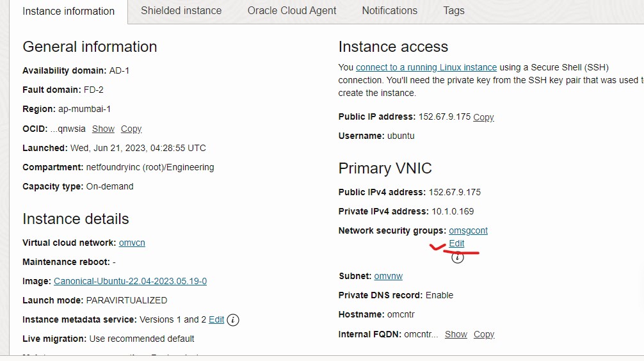Edit the Instance metadata service setting

point(216,319)
